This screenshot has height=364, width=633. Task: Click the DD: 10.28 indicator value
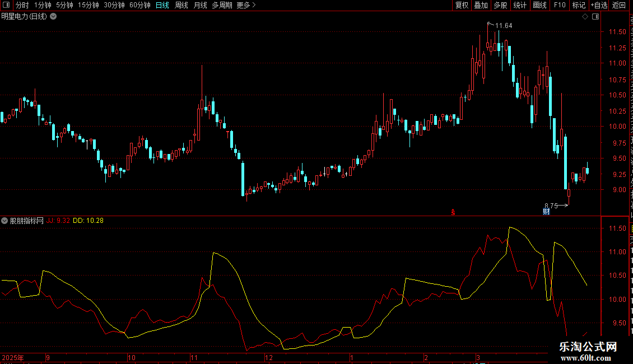pos(89,221)
